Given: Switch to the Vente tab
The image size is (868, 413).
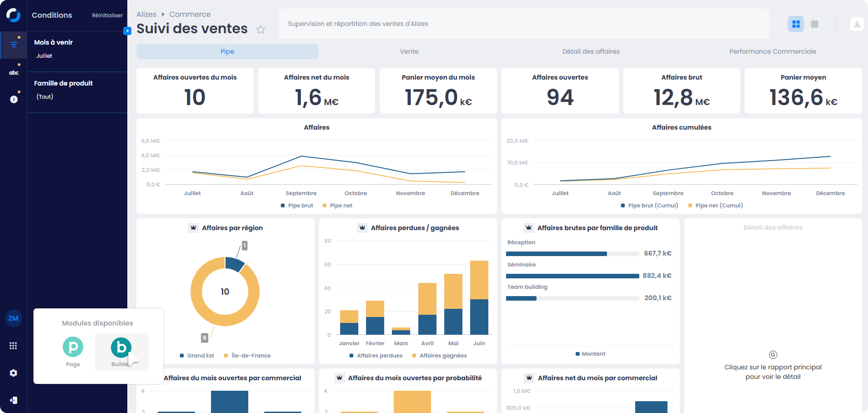Looking at the screenshot, I should pos(409,51).
